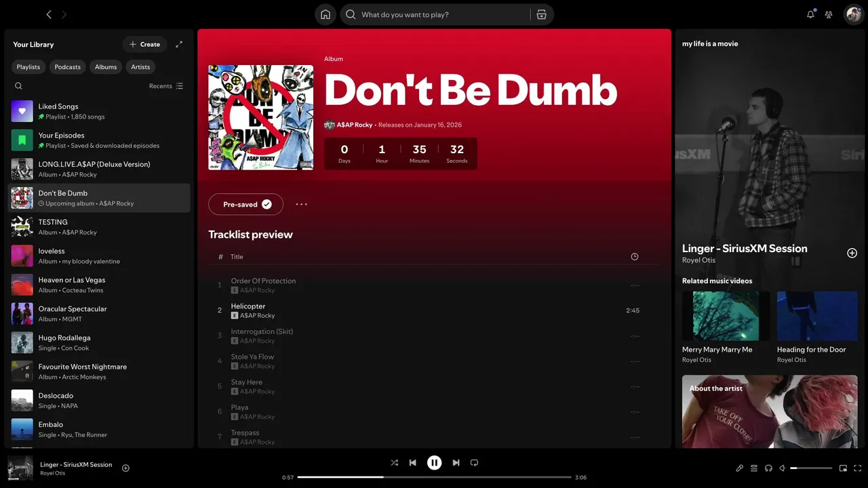The width and height of the screenshot is (868, 488).
Task: Open Heaven or Las Vegas album
Action: [x=99, y=285]
